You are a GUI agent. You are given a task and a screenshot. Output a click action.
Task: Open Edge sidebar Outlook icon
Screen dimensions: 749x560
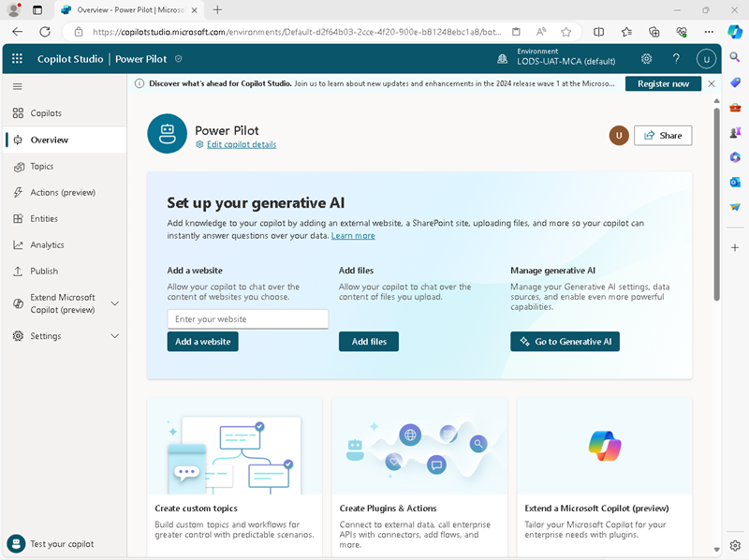735,182
